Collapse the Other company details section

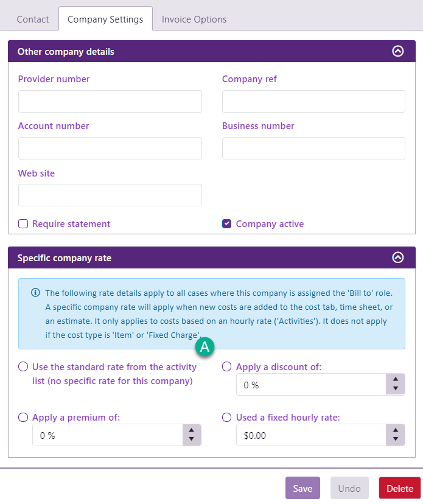pyautogui.click(x=397, y=51)
